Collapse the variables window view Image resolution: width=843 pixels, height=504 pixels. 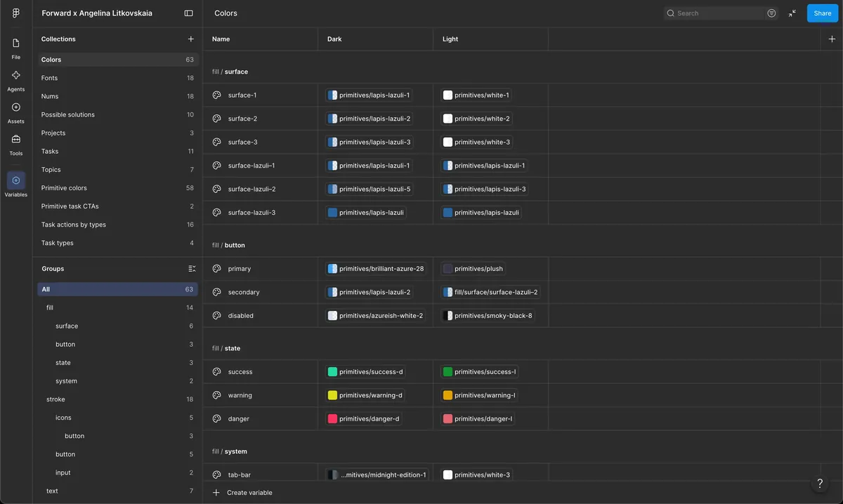pos(792,13)
